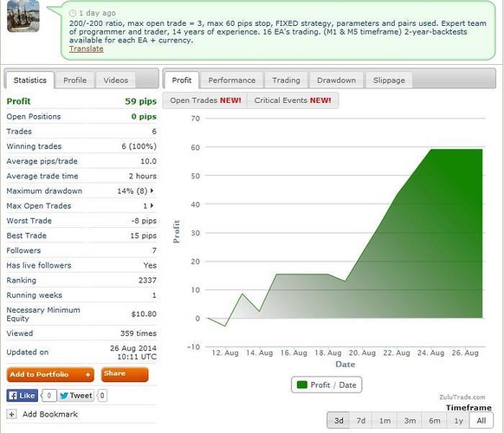Viewport: 504px width, 433px height.
Task: Click the '0 pips' Open Positions value
Action: [144, 116]
